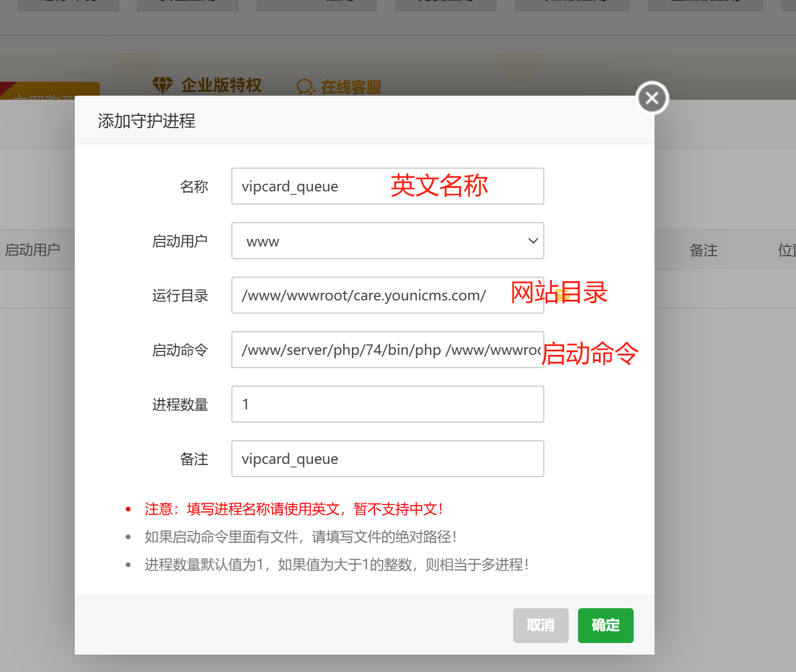Click the 备注 column header in background table
796x672 pixels.
[x=703, y=250]
